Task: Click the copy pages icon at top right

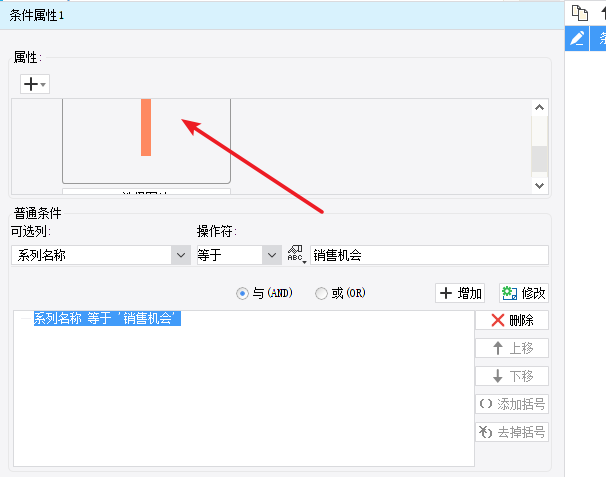Action: point(580,13)
